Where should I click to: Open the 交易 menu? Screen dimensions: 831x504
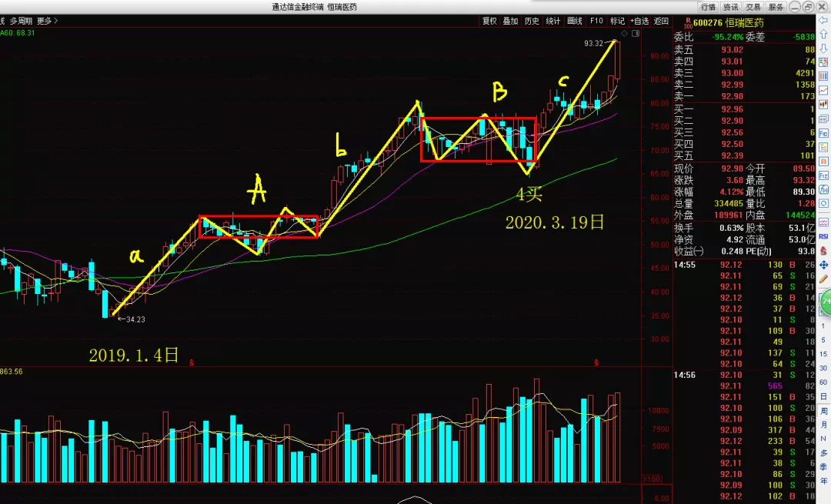(x=753, y=7)
